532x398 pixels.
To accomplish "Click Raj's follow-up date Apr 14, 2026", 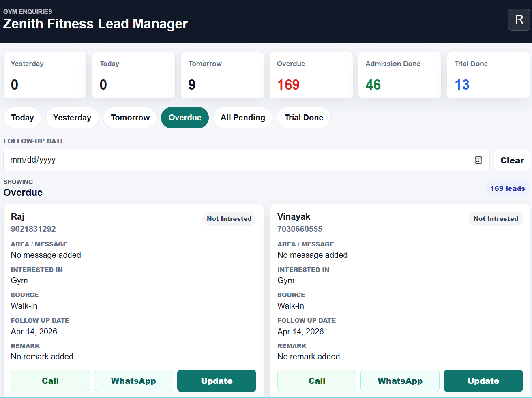I will (34, 332).
